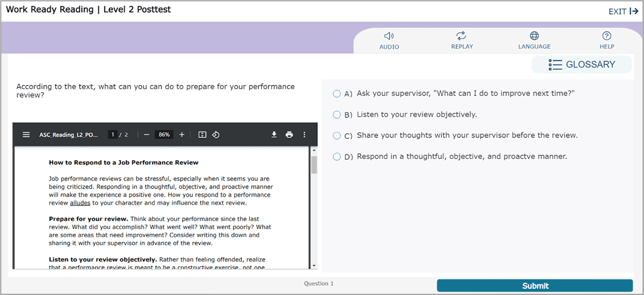Exit the posttest
Screen dimensions: 644x295
[x=623, y=11]
